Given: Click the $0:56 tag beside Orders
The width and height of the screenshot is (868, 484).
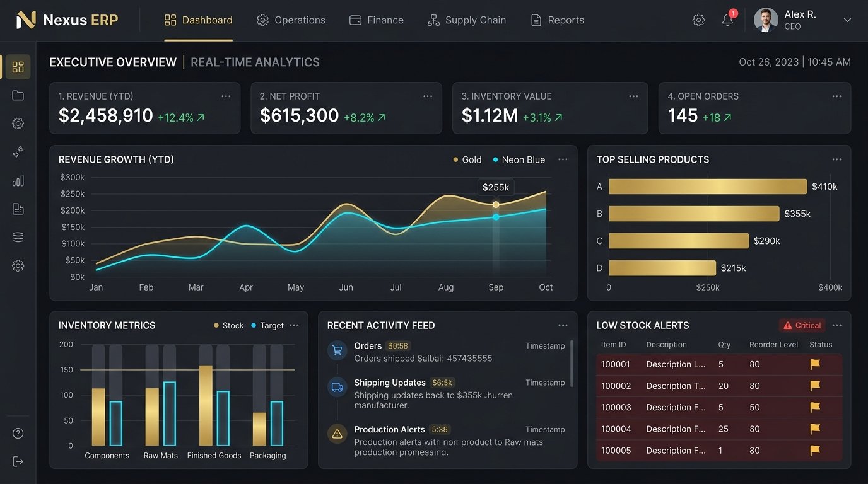Looking at the screenshot, I should 398,346.
